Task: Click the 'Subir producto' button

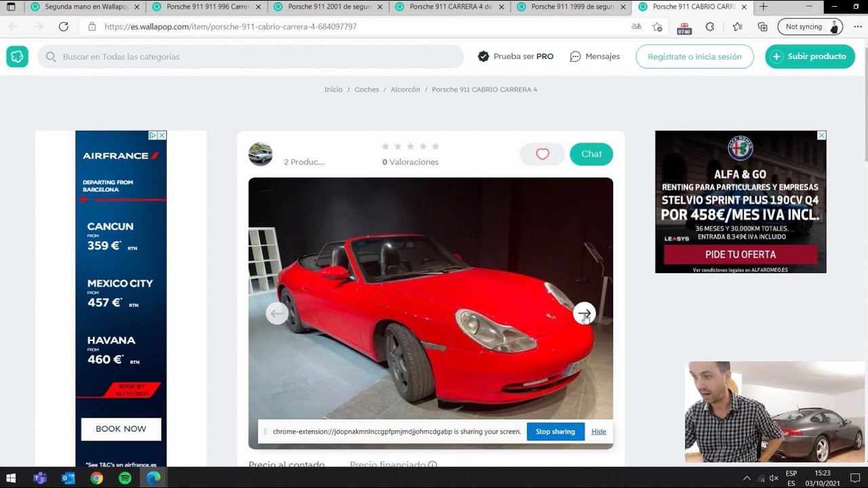Action: coord(810,56)
